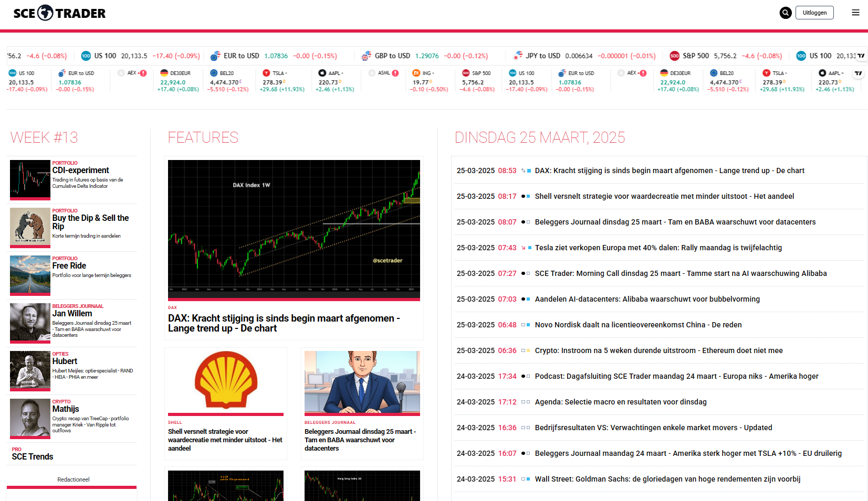Viewport: 868px width, 501px height.
Task: Open the CDI-experiment chart thumbnail
Action: (x=30, y=179)
